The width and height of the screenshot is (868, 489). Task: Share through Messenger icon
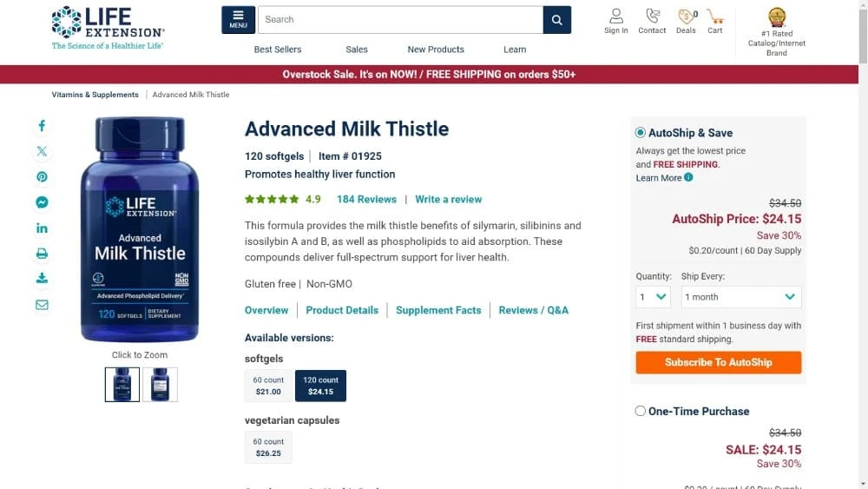coord(42,202)
